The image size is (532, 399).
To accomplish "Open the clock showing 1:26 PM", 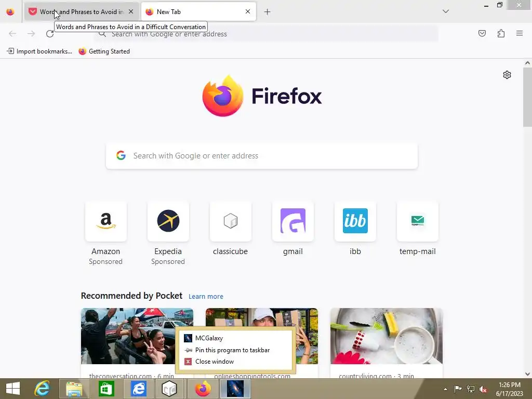I will pos(510,389).
